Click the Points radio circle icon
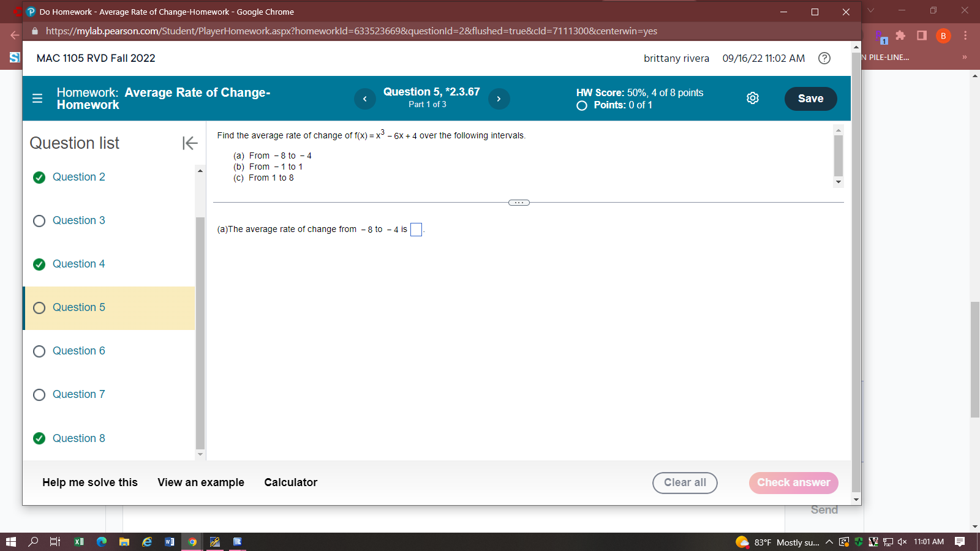The image size is (980, 551). 581,105
